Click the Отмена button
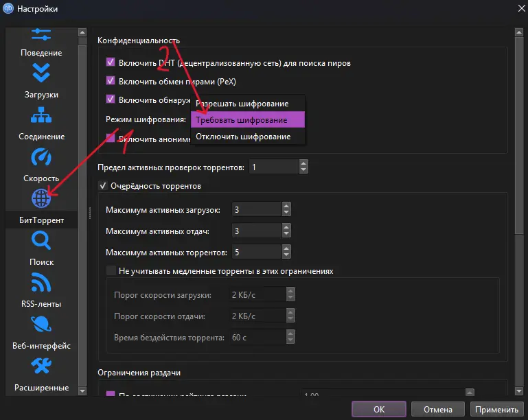528x420 pixels. coord(438,409)
